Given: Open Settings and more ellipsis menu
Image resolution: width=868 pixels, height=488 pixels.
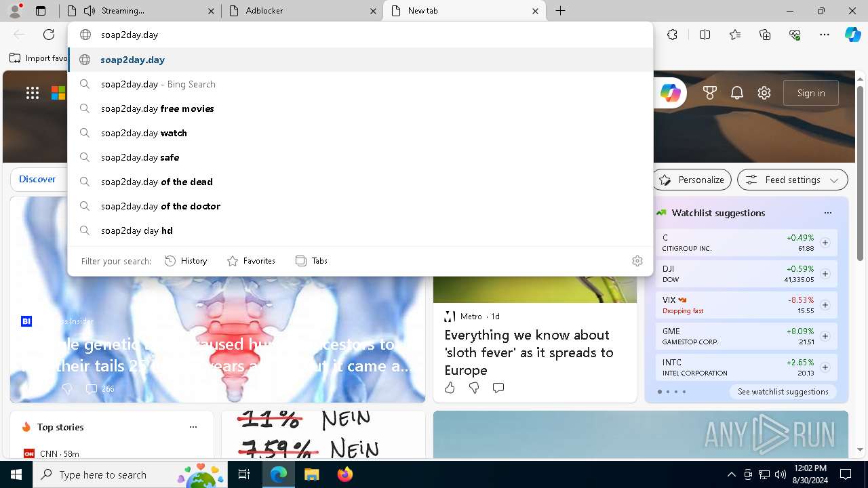Looking at the screenshot, I should click(825, 35).
